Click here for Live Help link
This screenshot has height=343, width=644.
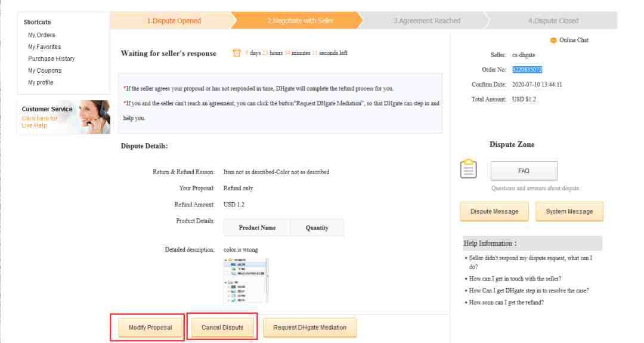(39, 122)
